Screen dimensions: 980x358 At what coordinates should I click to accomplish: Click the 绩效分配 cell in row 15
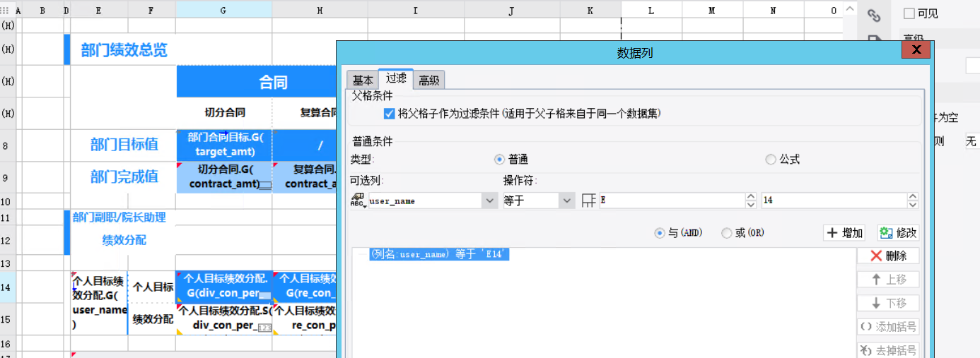tap(152, 319)
